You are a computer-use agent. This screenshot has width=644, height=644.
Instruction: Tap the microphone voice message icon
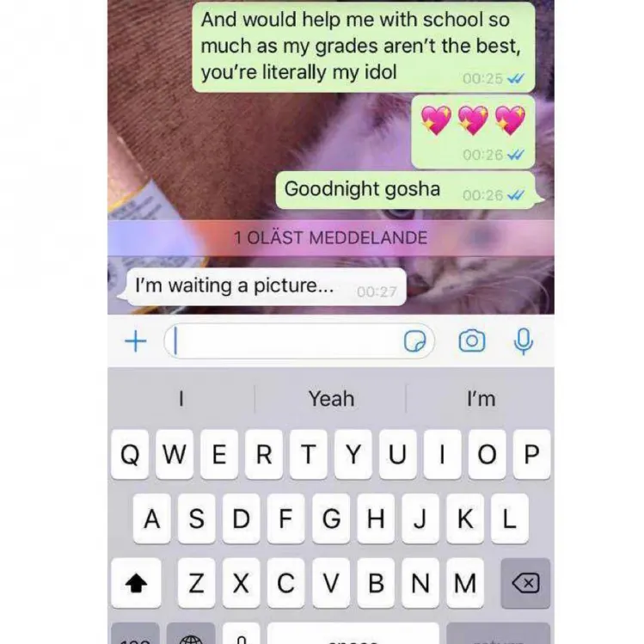pyautogui.click(x=524, y=341)
